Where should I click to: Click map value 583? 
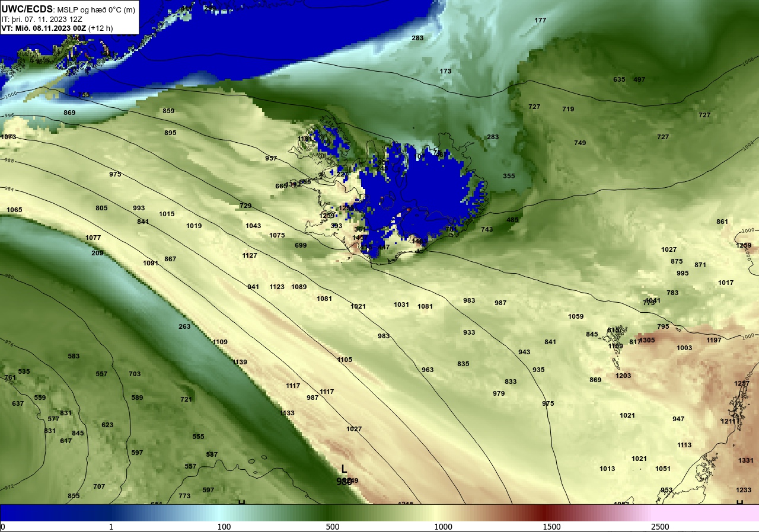[74, 356]
